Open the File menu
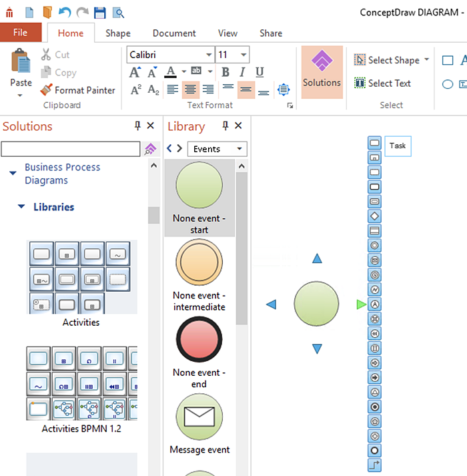 [21, 32]
